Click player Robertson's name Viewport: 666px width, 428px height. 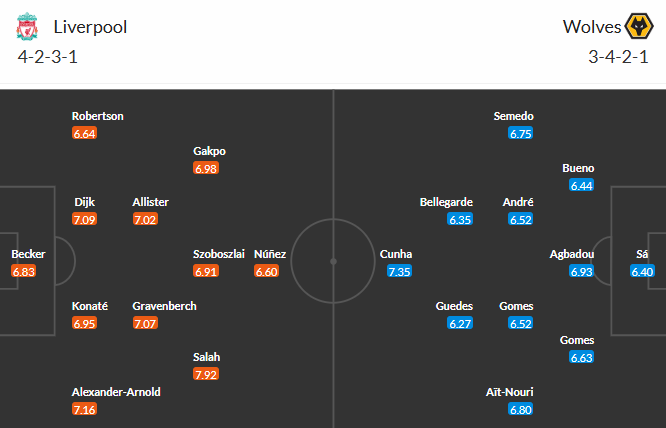pos(98,116)
